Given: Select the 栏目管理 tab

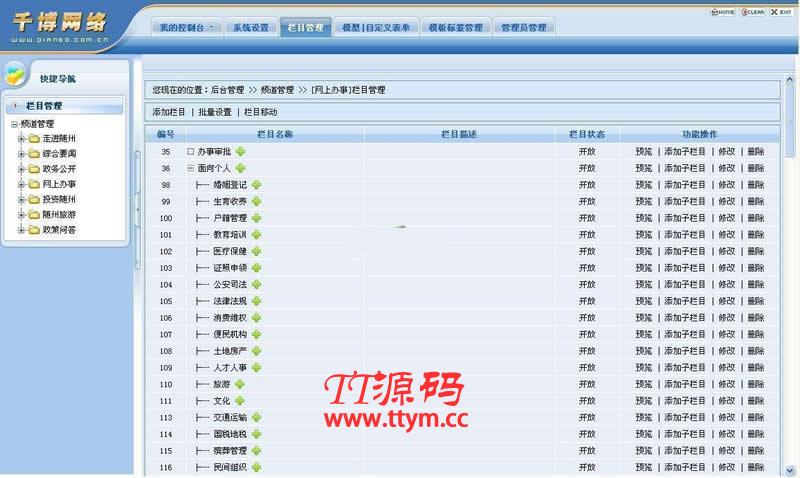Looking at the screenshot, I should [x=305, y=28].
